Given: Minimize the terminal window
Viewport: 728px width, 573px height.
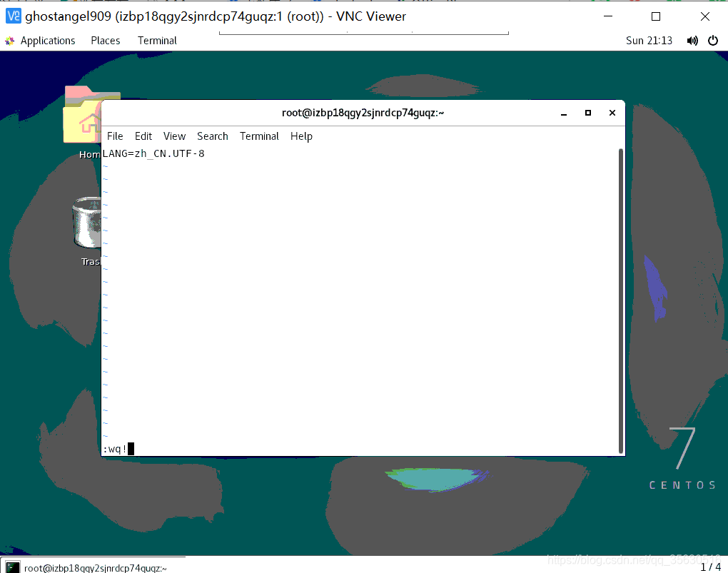Looking at the screenshot, I should [x=564, y=113].
